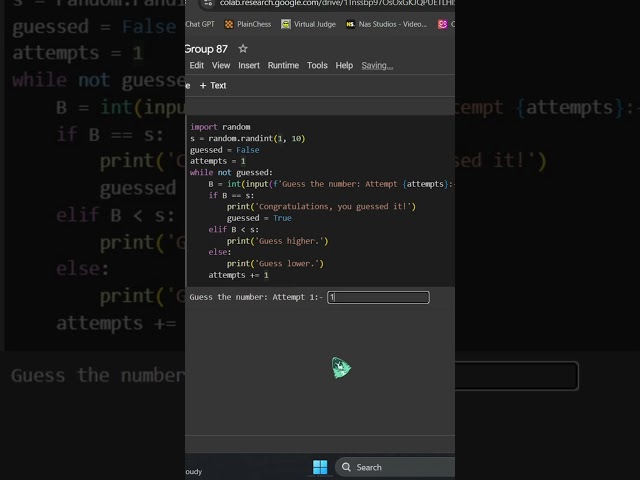Screen dimensions: 640x480
Task: Click the Guess the number input box
Action: (x=378, y=297)
